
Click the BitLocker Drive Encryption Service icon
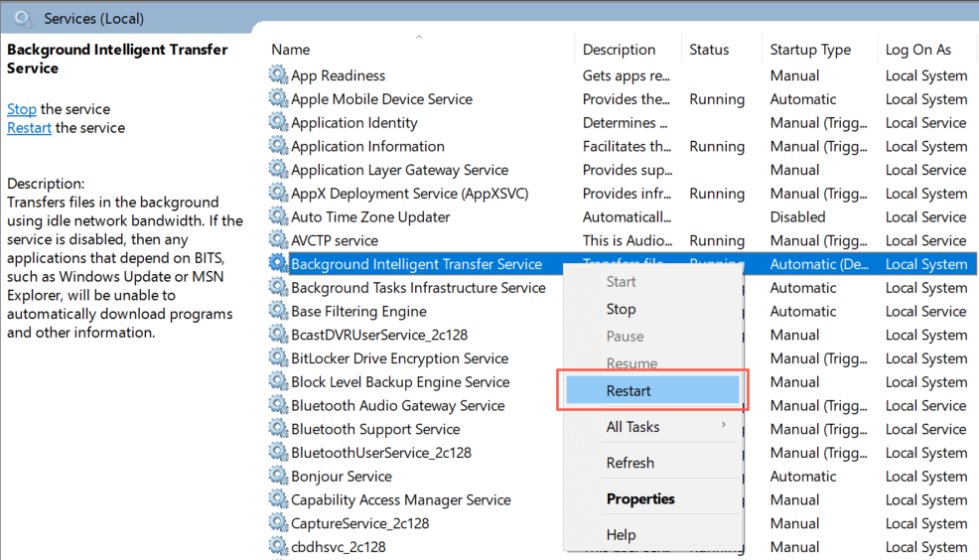tap(278, 358)
